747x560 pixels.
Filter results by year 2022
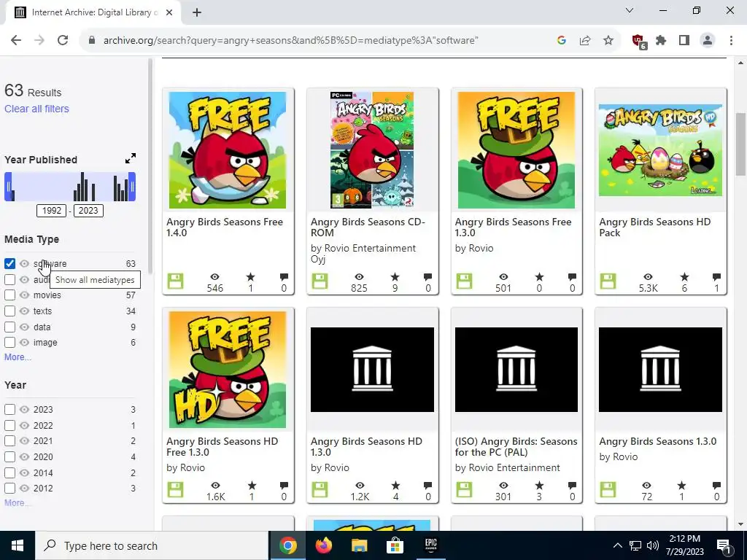[9, 425]
